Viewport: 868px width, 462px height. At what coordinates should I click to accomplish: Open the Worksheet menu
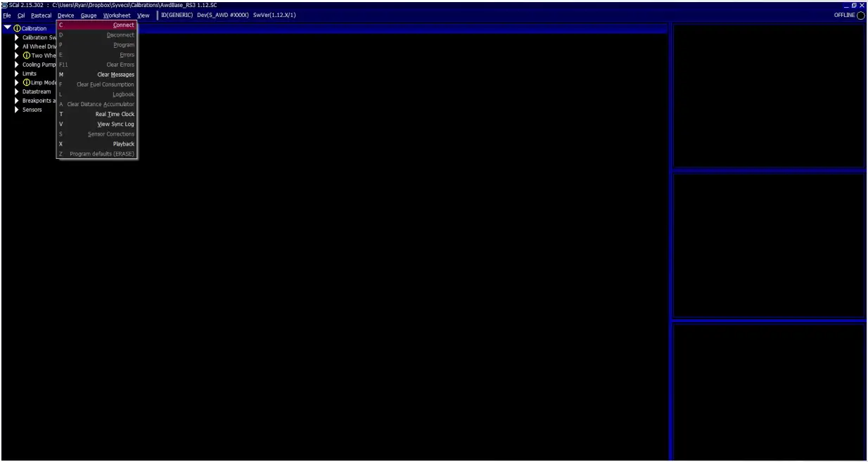117,15
